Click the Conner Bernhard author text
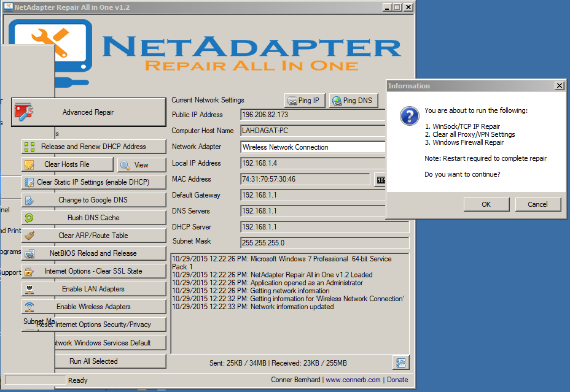 [x=295, y=380]
